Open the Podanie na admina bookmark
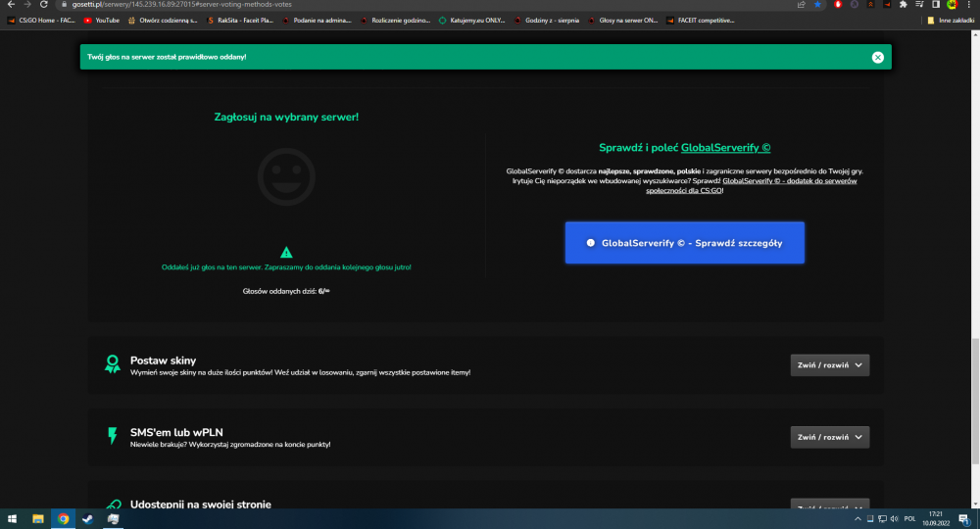 [317, 21]
